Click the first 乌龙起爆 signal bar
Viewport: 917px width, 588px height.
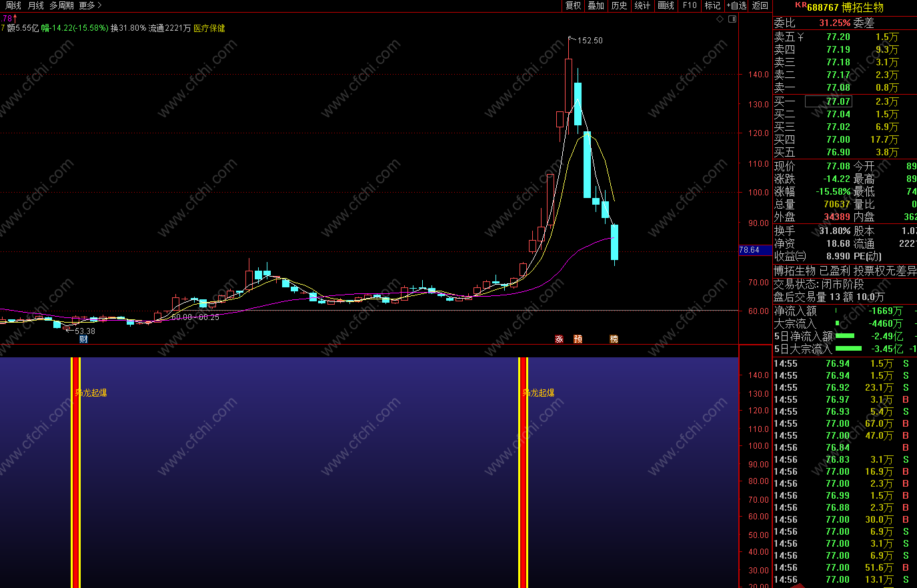pos(75,472)
